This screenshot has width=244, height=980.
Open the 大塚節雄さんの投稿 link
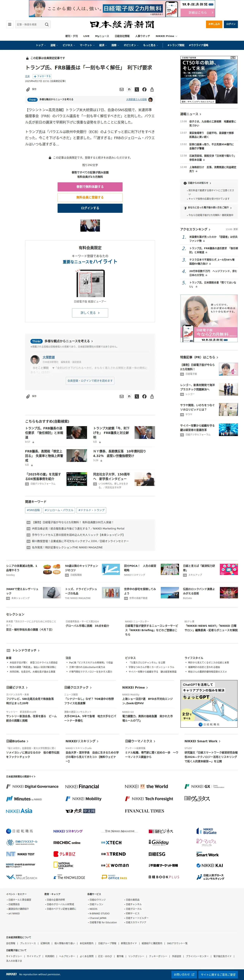pyautogui.click(x=136, y=100)
